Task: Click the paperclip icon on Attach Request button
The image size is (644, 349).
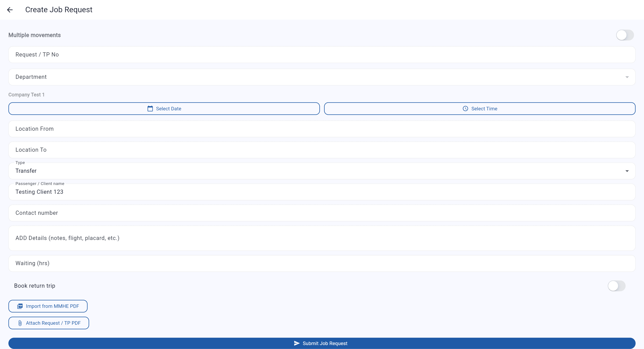Action: tap(20, 323)
